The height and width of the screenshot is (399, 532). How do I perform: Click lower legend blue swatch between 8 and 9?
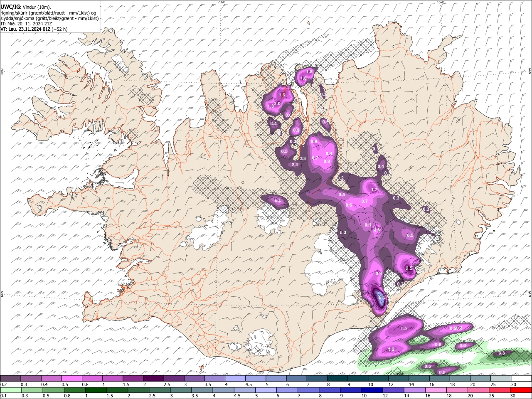tap(330, 390)
